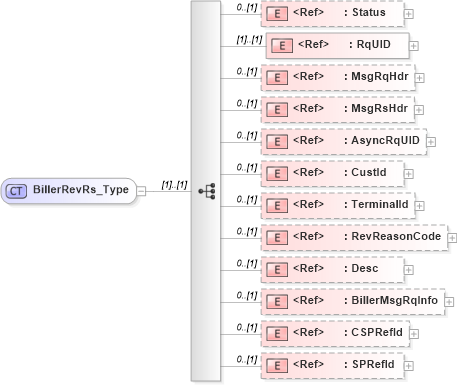Image resolution: width=457 pixels, height=385 pixels.
Task: Expand the MsgRqHdr element
Action: [419, 78]
